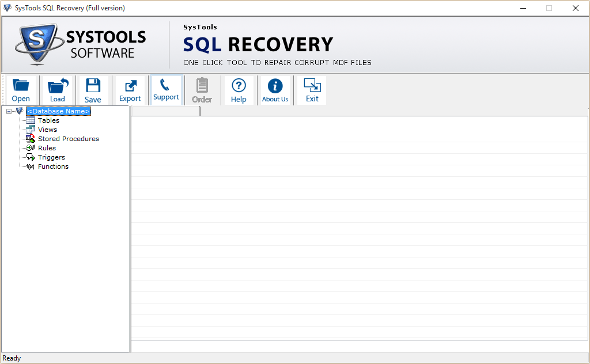The height and width of the screenshot is (364, 590).
Task: Select the <Database Name> root node
Action: pyautogui.click(x=58, y=111)
